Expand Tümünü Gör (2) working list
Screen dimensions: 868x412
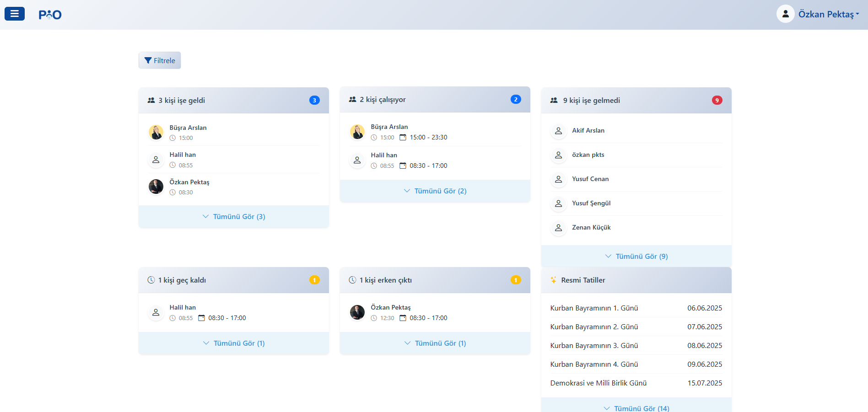[435, 191]
